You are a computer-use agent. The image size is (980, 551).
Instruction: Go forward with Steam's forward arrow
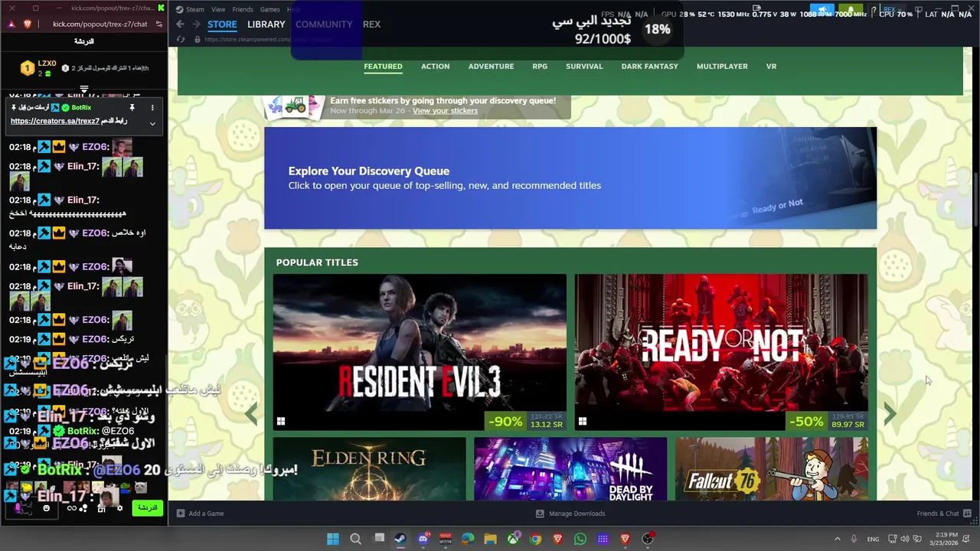[196, 24]
